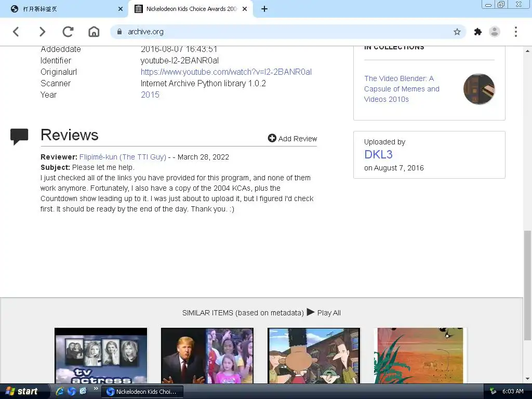Viewport: 532px width, 399px height.
Task: Go forward to the next page
Action: 42,32
